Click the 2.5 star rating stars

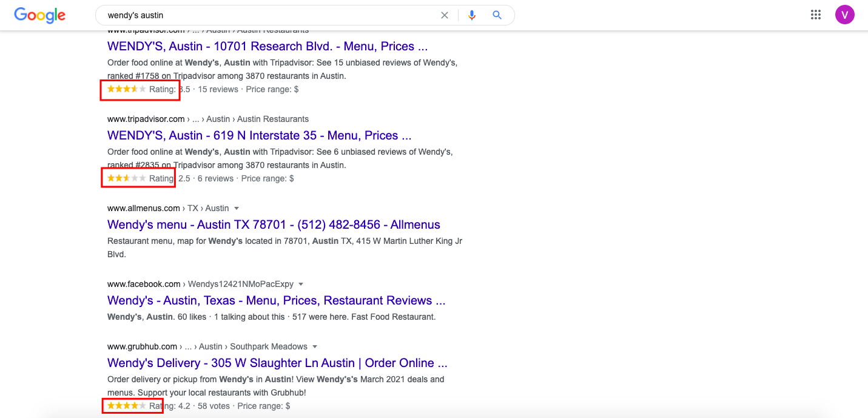(x=127, y=178)
